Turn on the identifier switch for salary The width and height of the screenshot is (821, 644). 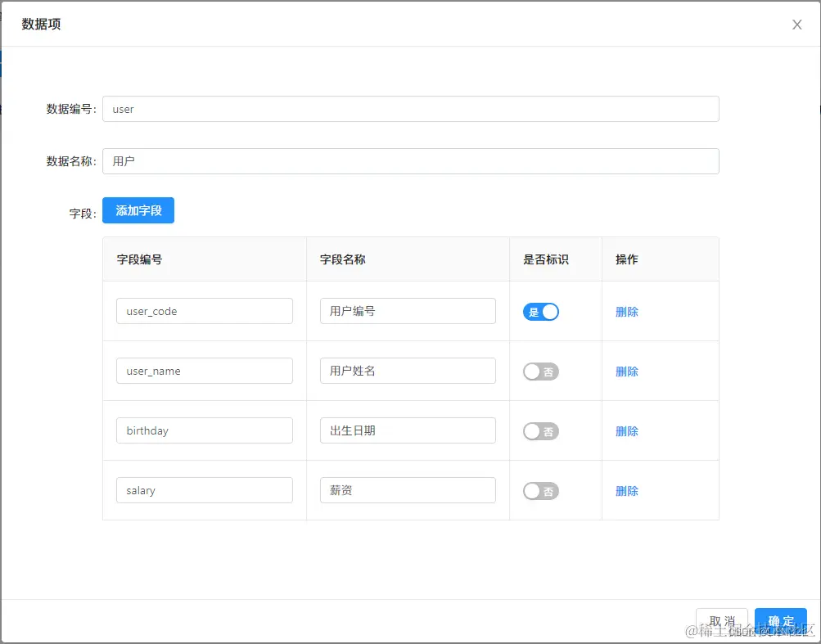click(x=540, y=490)
